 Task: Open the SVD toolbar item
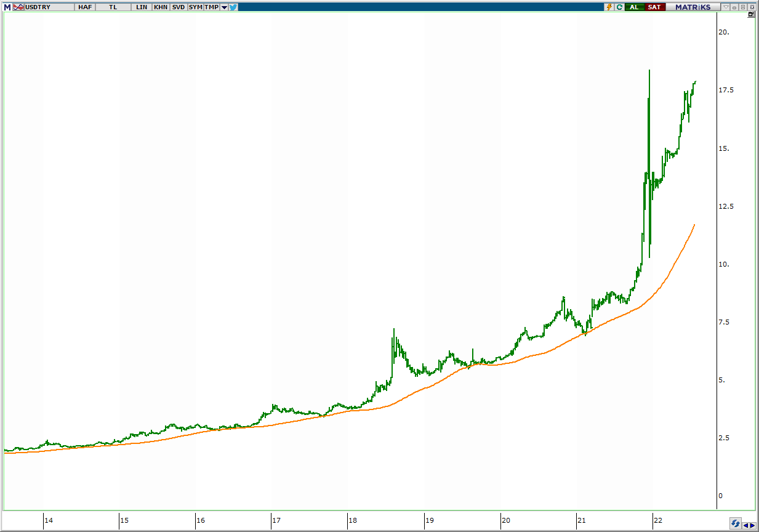tap(179, 7)
